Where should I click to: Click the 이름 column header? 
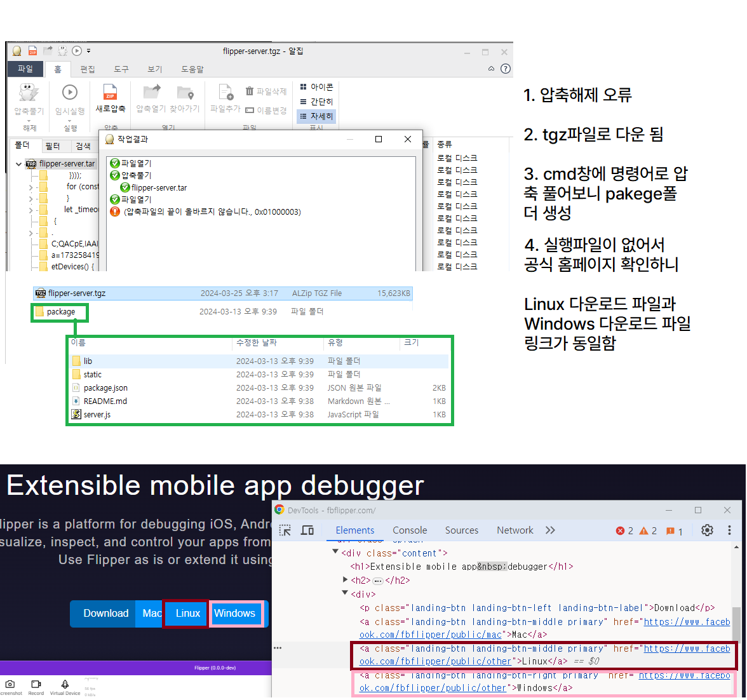(x=78, y=342)
